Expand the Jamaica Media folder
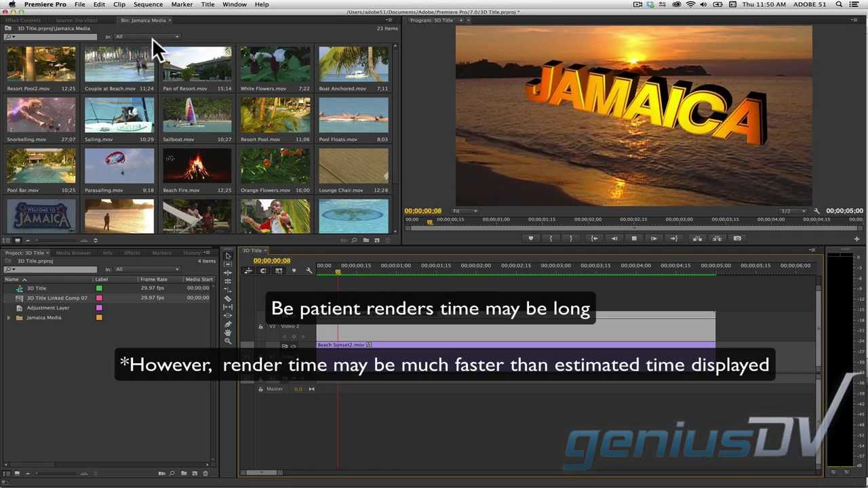 [9, 318]
